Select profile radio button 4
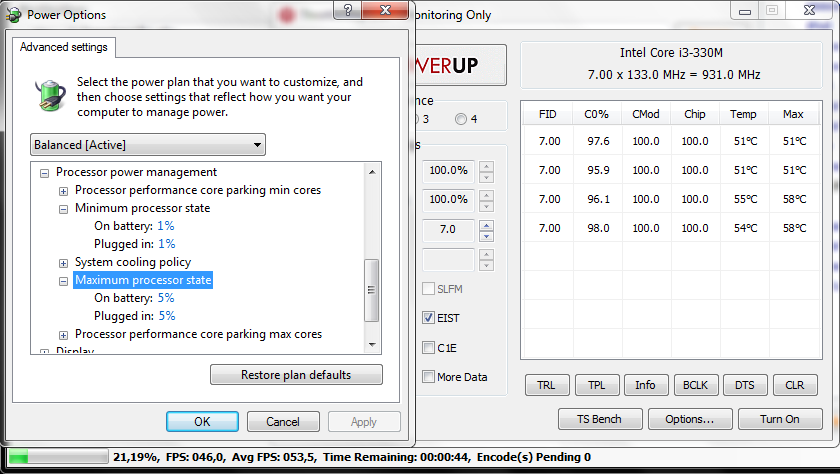The height and width of the screenshot is (474, 840). pyautogui.click(x=461, y=119)
